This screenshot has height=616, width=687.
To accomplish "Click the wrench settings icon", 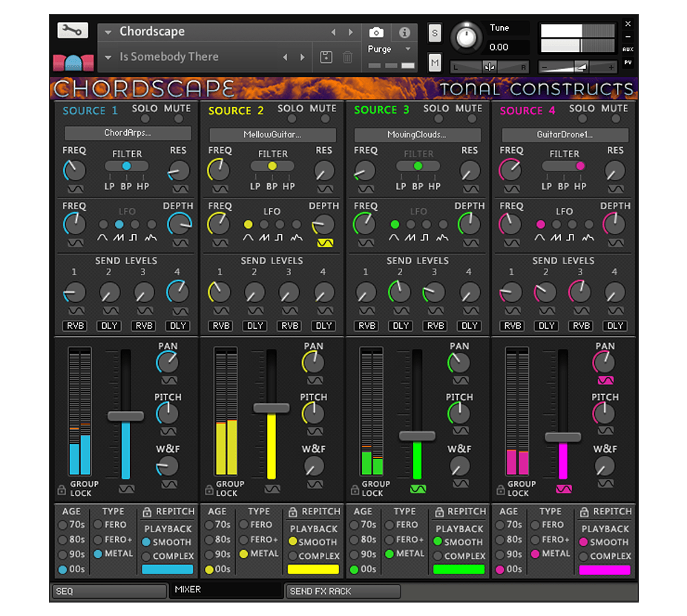I will coord(73,30).
